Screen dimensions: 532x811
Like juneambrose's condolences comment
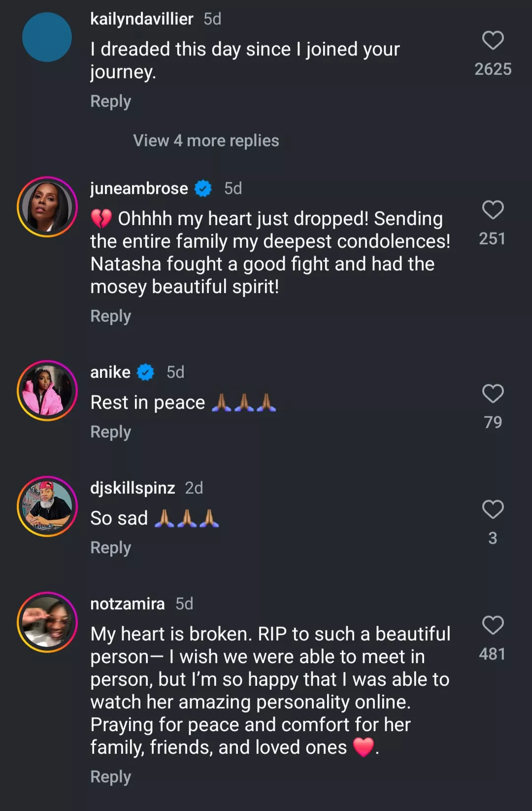(x=493, y=210)
